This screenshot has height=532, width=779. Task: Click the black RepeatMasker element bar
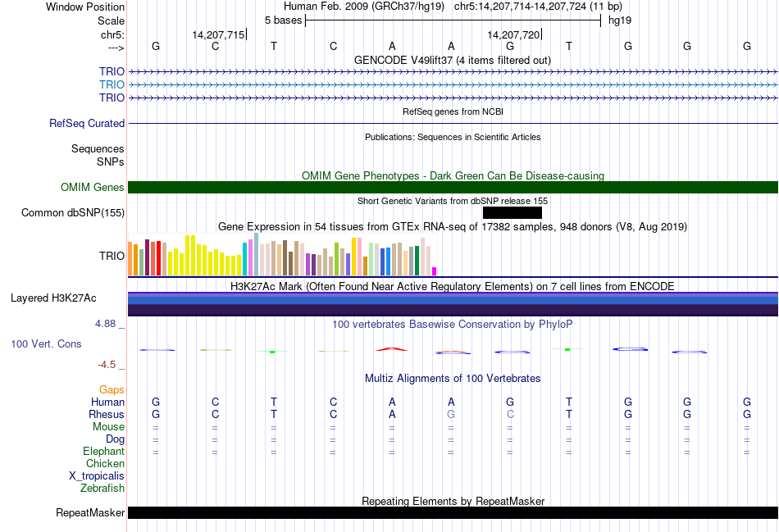click(453, 512)
